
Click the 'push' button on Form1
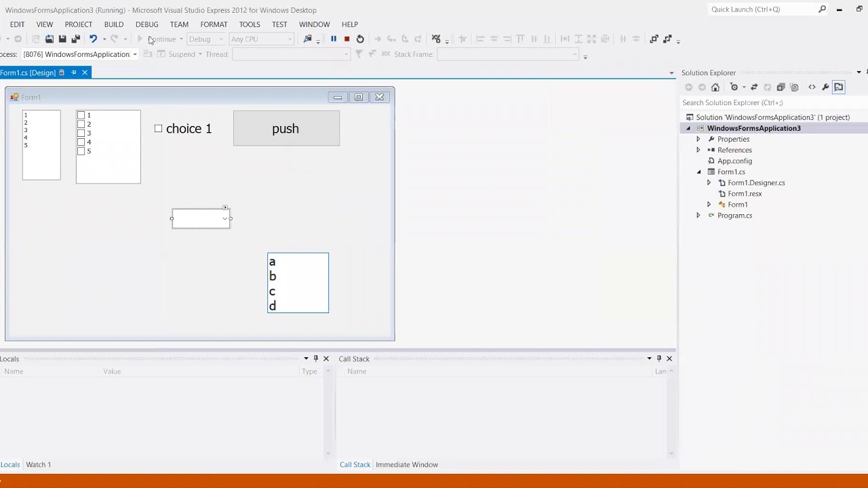(x=286, y=129)
